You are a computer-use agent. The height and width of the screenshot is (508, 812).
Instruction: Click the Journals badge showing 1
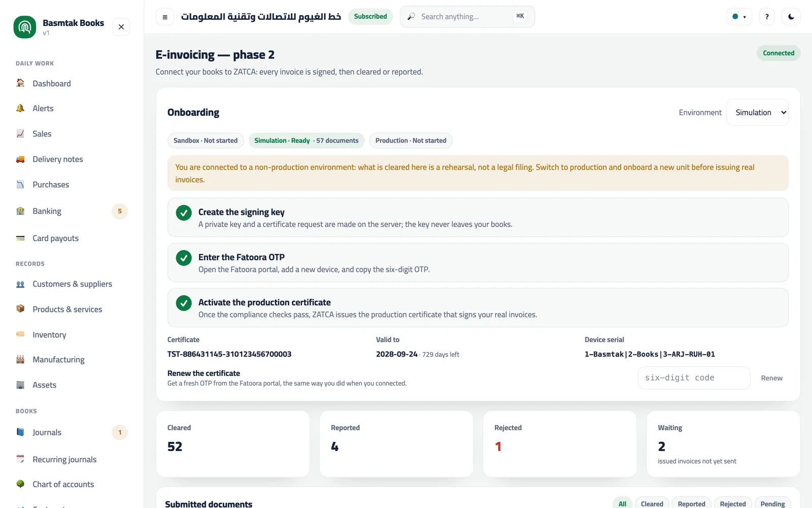coord(120,432)
